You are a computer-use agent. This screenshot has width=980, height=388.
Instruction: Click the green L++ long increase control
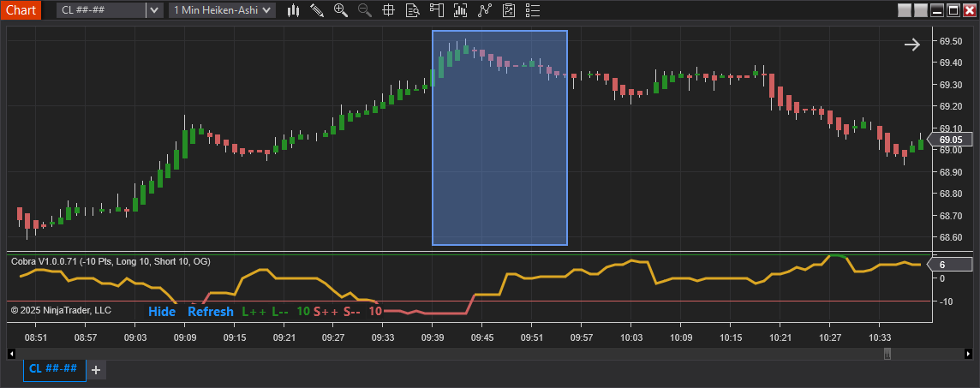pyautogui.click(x=254, y=312)
